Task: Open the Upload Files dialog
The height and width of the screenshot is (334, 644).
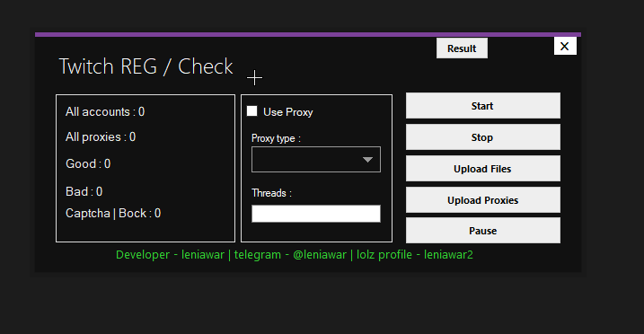Action: point(483,169)
